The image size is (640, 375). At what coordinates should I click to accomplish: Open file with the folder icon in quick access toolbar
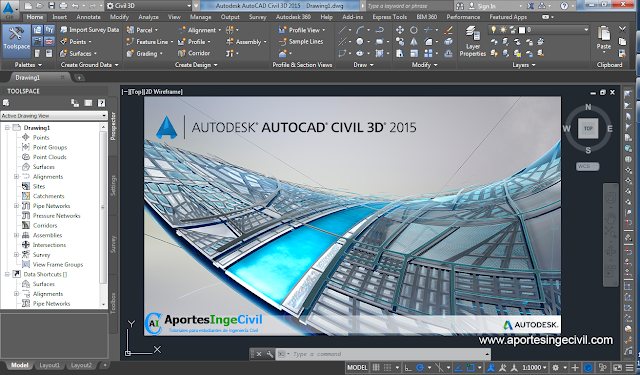pos(40,6)
